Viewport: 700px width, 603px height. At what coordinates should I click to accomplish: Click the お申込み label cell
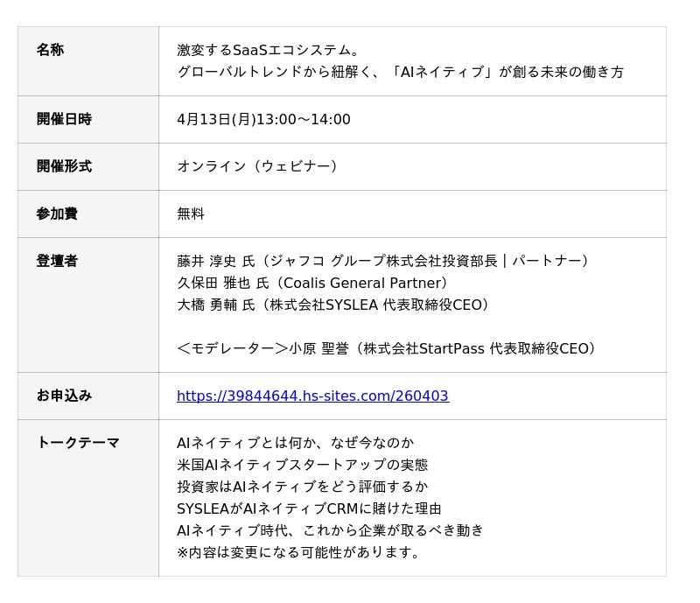64,396
